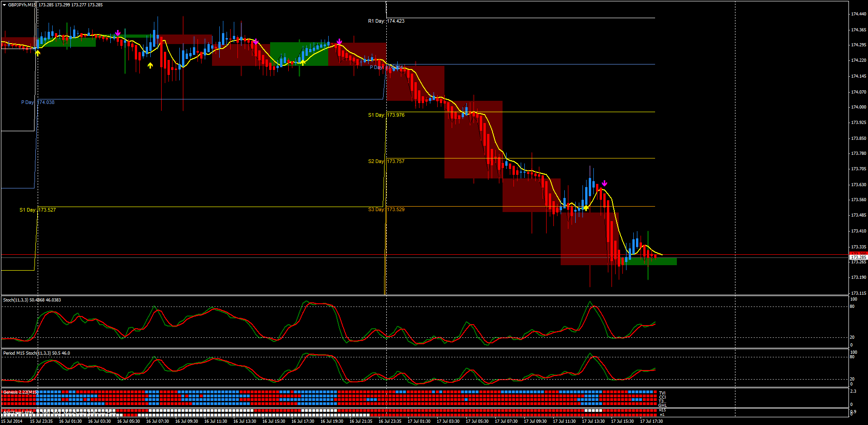Click the 173.780 price scale value
The height and width of the screenshot is (425, 868).
(x=858, y=153)
